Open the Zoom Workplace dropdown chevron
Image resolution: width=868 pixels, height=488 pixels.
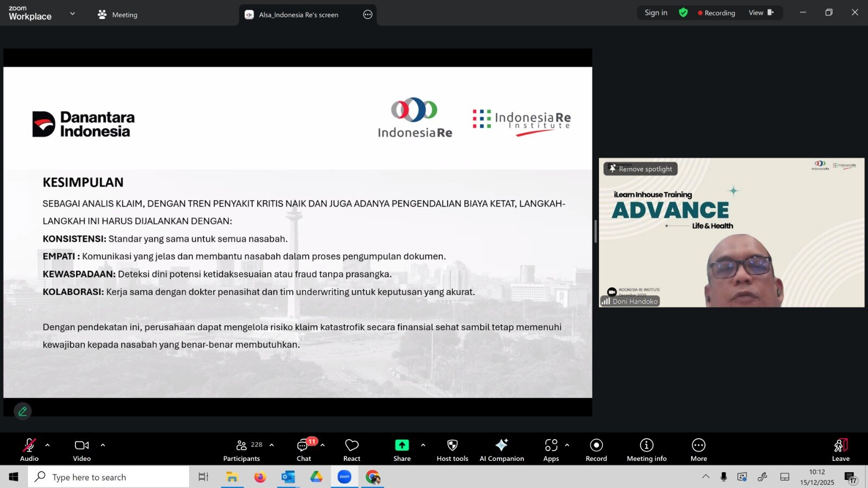(x=73, y=14)
